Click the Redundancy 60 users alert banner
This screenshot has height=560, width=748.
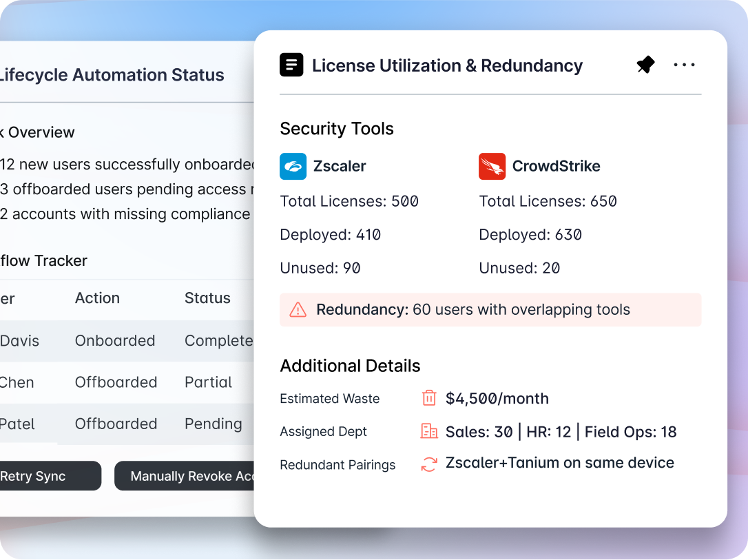(x=490, y=310)
